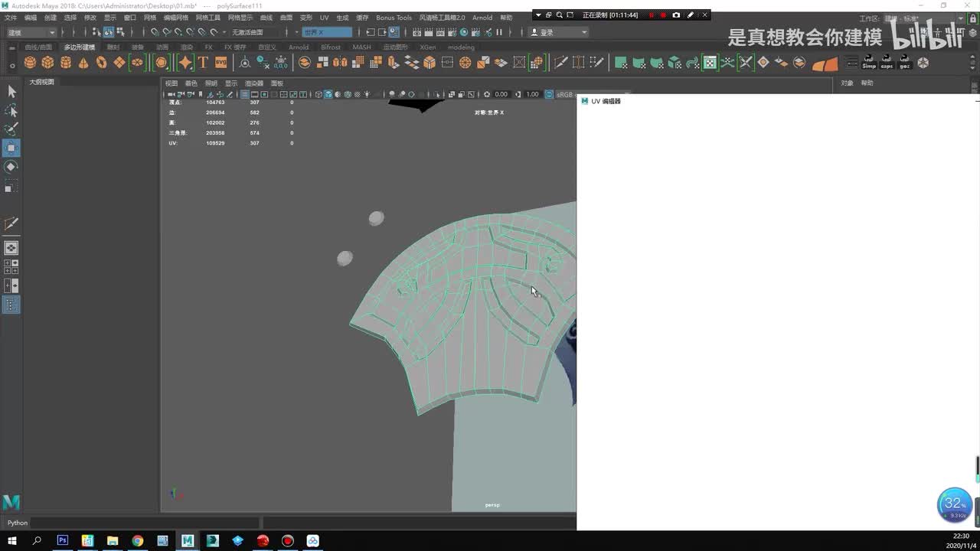Create a polygon plane from the shelf
The height and width of the screenshot is (551, 980).
click(x=119, y=63)
